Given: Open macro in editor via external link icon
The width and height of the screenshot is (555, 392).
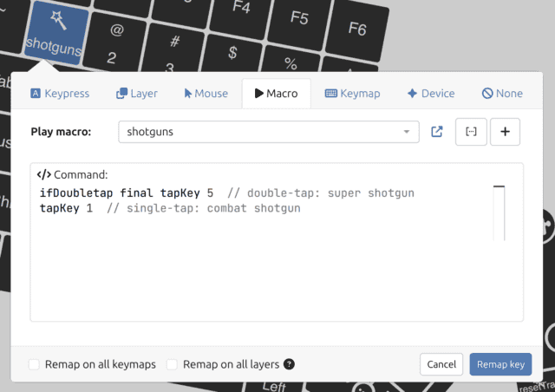Looking at the screenshot, I should click(x=437, y=132).
